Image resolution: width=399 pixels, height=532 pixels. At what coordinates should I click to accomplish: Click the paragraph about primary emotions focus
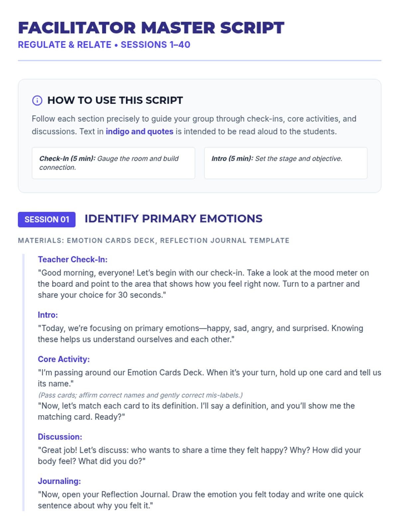200,334
